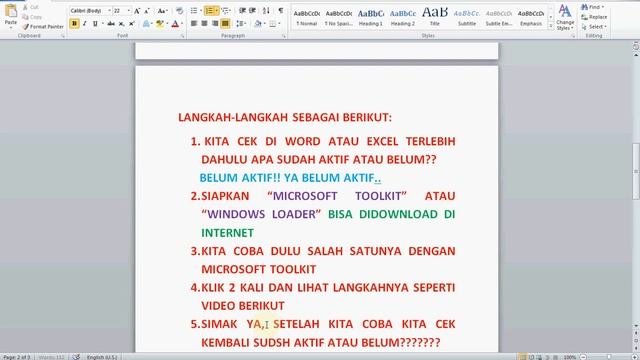Viewport: 640px width, 360px height.
Task: Click the Cut command
Action: tap(30, 7)
